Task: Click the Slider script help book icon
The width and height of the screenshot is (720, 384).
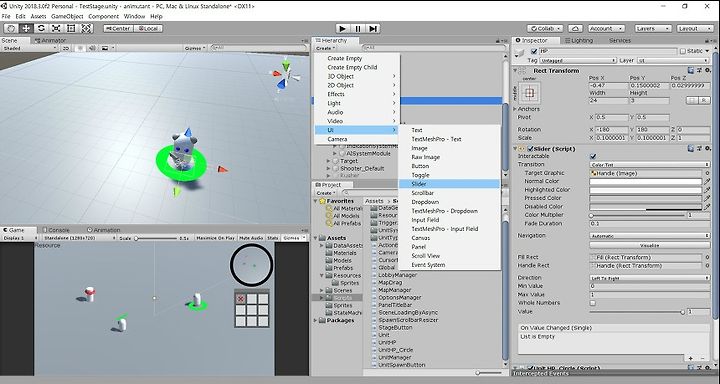Action: pyautogui.click(x=691, y=148)
